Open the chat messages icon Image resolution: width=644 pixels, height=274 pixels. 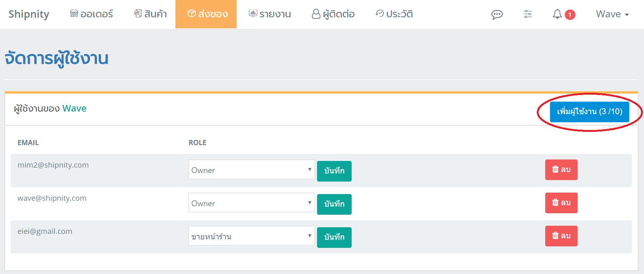tap(497, 14)
